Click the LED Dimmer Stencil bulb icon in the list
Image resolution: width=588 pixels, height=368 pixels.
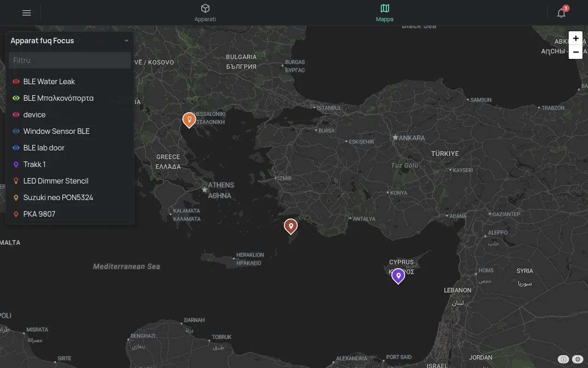pyautogui.click(x=16, y=181)
